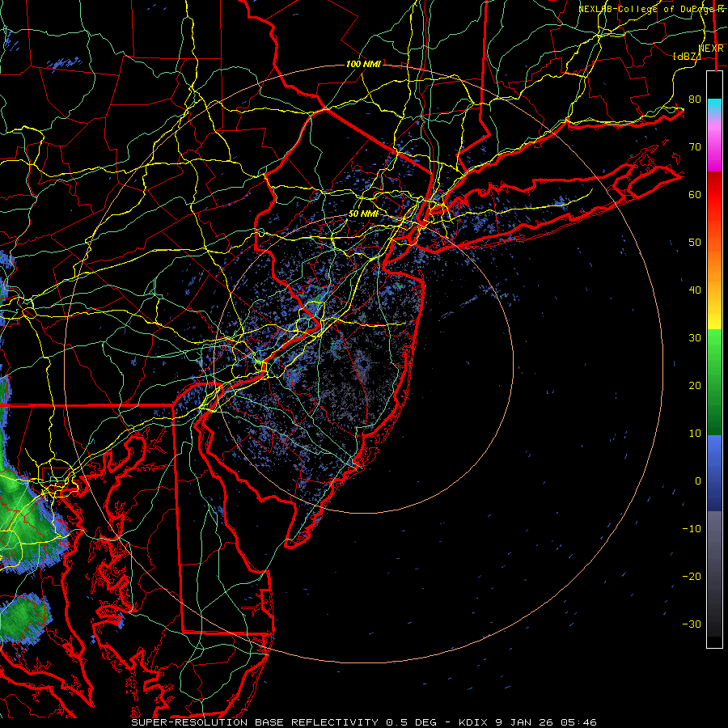Click the 50 value on the dBZ scale
This screenshot has height=728, width=728.
(695, 243)
